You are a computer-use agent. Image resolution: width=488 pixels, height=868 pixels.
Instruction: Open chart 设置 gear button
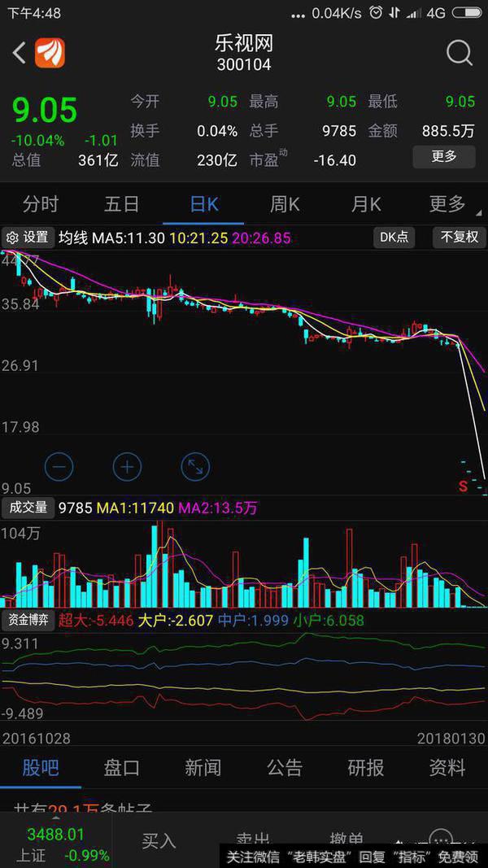tap(28, 238)
